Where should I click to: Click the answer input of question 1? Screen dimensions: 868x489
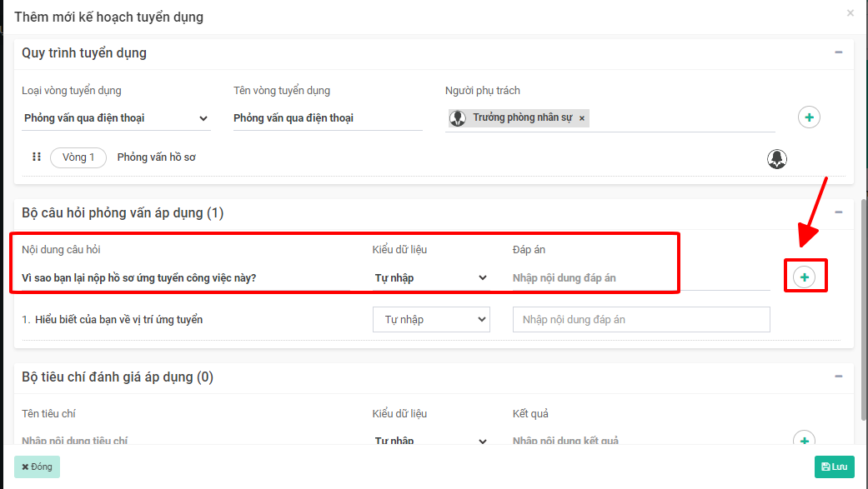(640, 319)
